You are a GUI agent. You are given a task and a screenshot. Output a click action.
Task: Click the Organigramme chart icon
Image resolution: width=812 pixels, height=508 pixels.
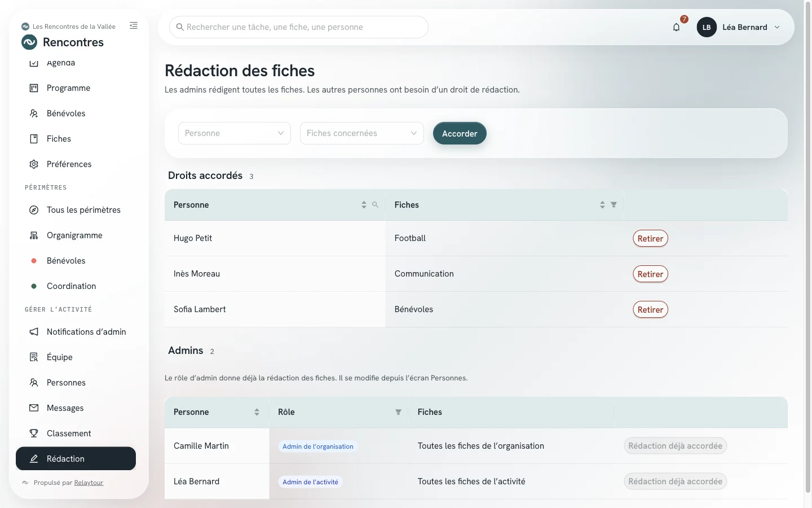point(34,235)
